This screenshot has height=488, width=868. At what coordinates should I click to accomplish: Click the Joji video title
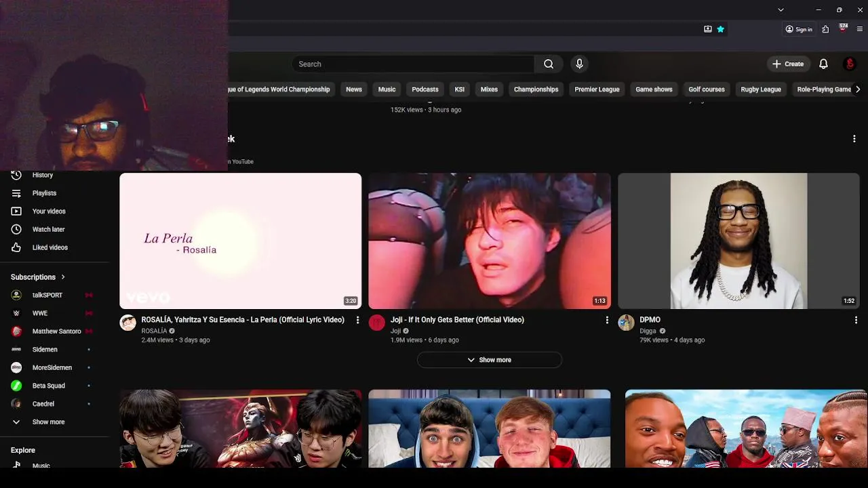tap(457, 320)
